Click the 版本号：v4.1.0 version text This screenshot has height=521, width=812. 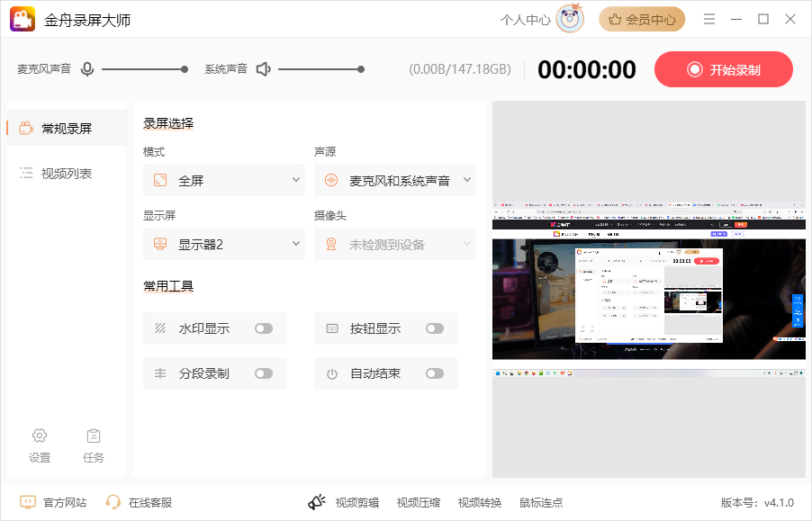[x=758, y=502]
